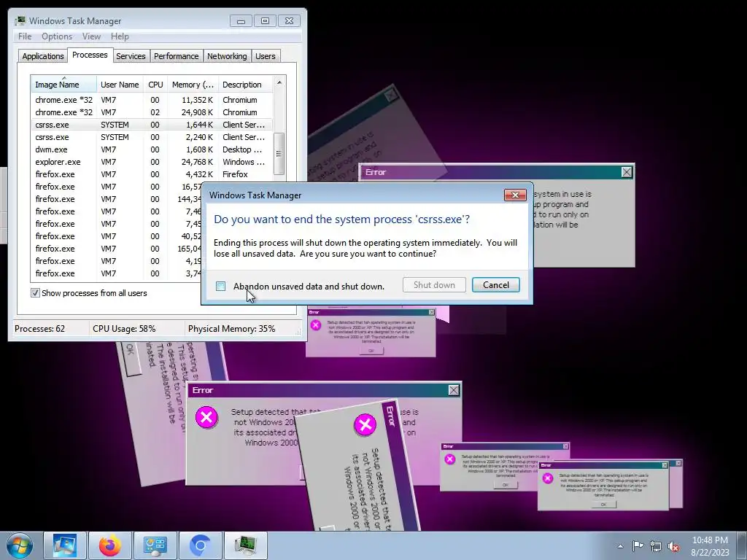747x560 pixels.
Task: Sort by Image Name column
Action: pos(64,85)
